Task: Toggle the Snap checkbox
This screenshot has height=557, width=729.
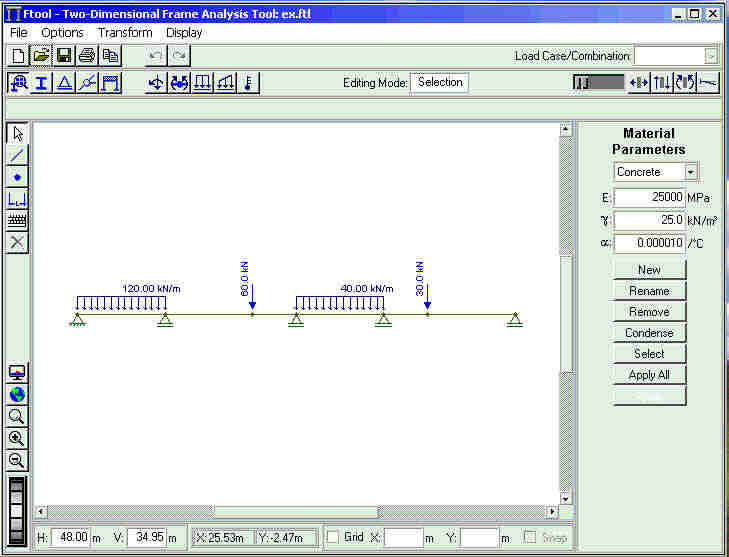Action: tap(531, 538)
